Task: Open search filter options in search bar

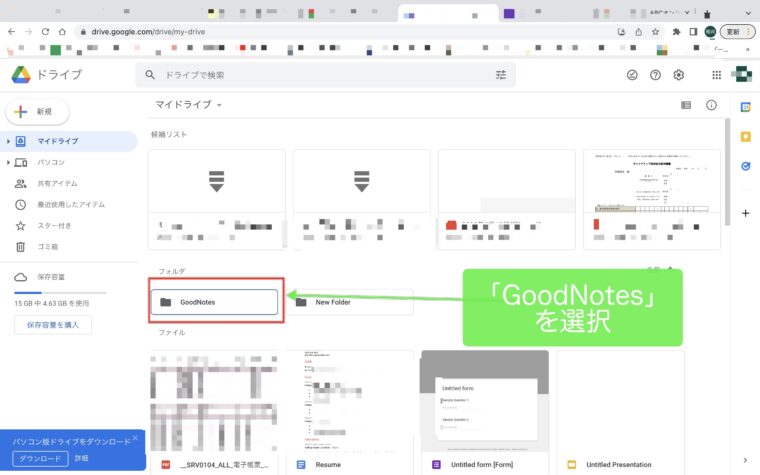Action: pyautogui.click(x=501, y=75)
